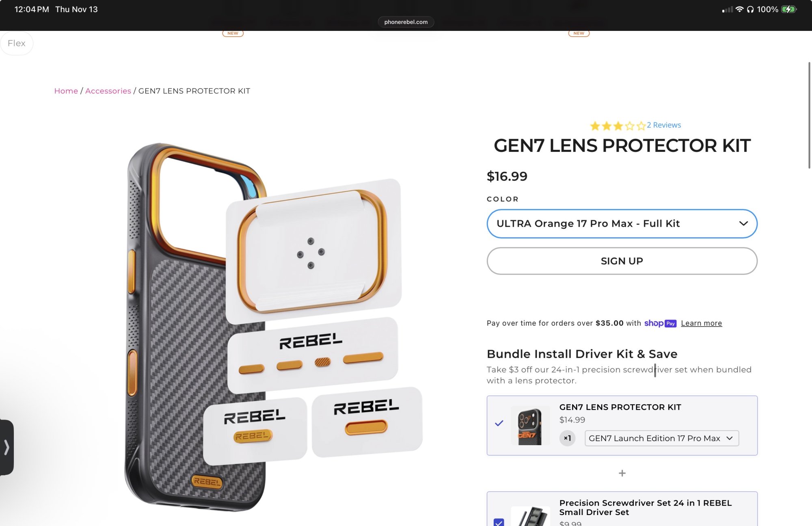Open the 2 Reviews link
Viewport: 812px width, 526px height.
664,125
